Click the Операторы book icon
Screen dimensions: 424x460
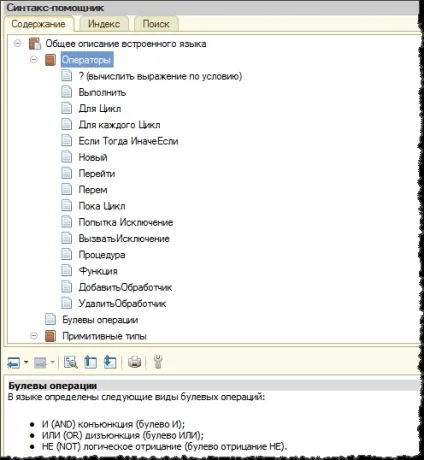click(50, 60)
